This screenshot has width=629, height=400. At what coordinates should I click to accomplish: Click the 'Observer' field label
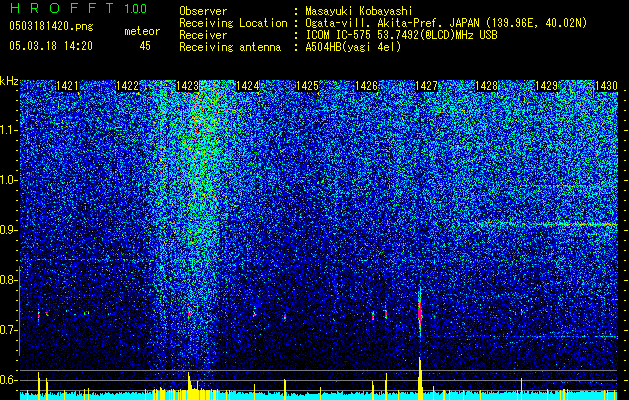(x=203, y=11)
